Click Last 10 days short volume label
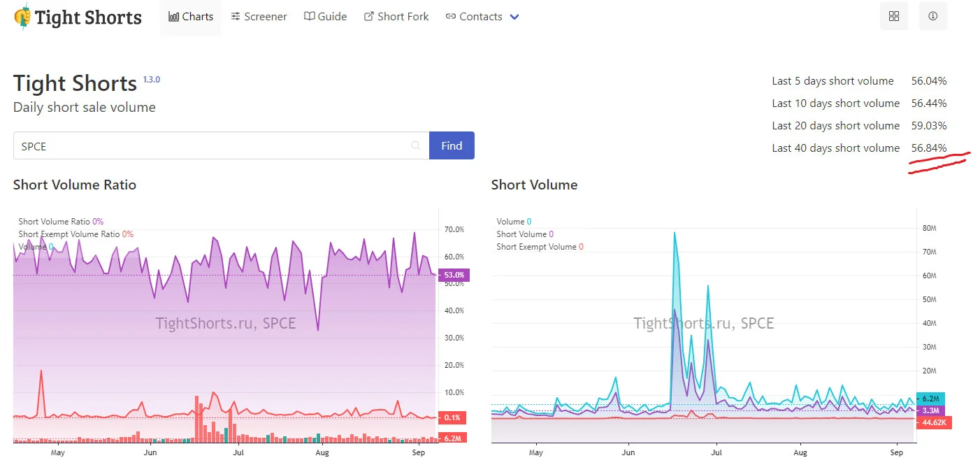 pos(835,103)
